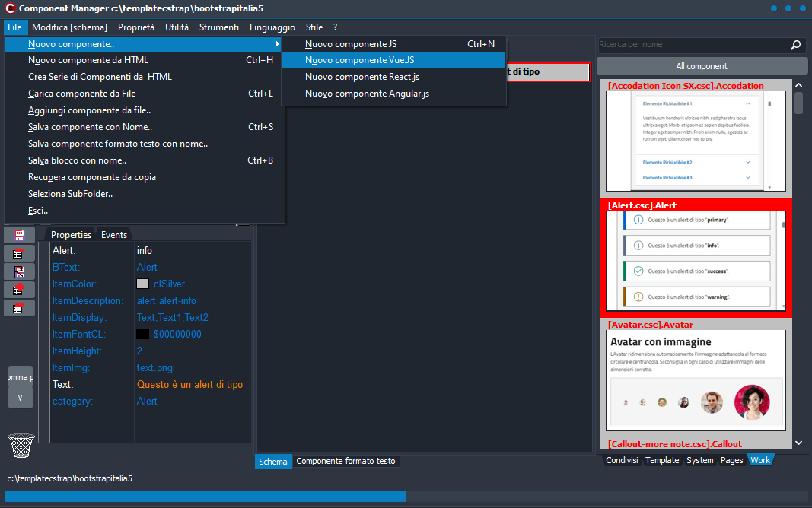This screenshot has height=508, width=812.
Task: Click the list icon with the red minus bar
Action: (x=19, y=253)
